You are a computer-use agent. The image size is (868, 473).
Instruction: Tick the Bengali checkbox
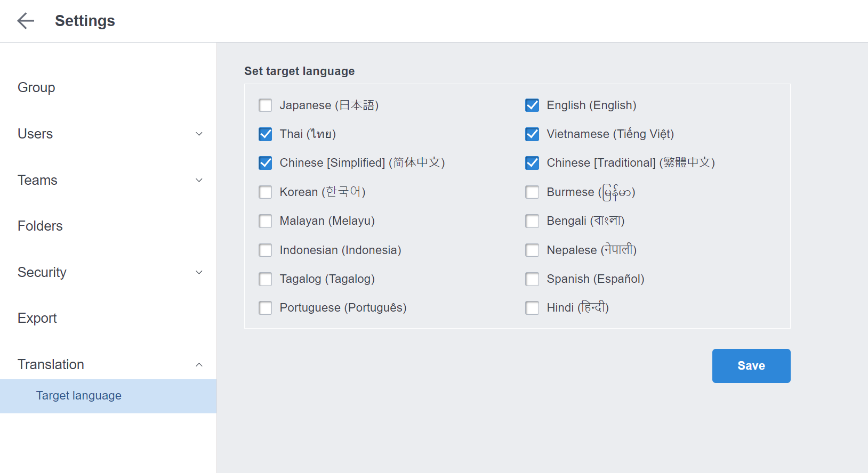[532, 221]
